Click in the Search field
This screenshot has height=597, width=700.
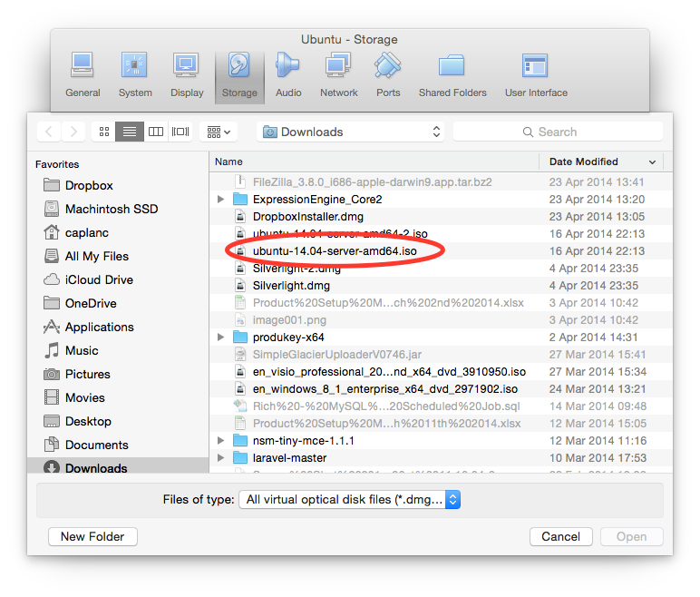coord(562,132)
